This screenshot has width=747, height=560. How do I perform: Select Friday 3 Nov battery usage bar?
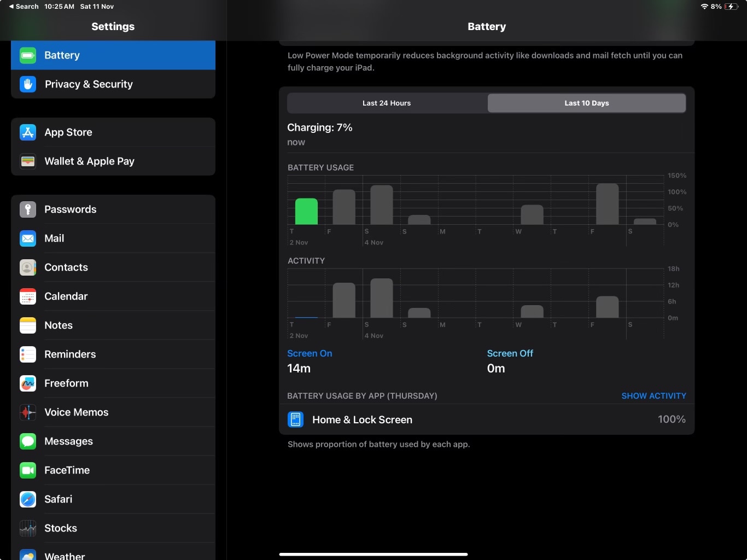(x=344, y=207)
